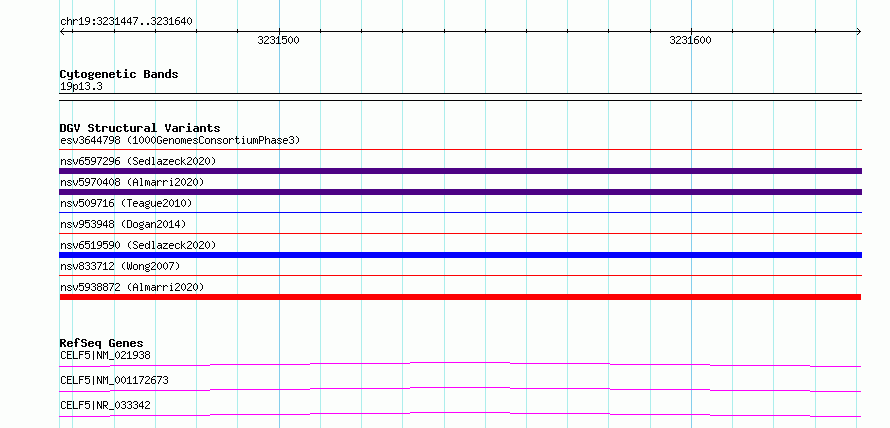The width and height of the screenshot is (890, 428).
Task: Click transcript CELF5|NM_021938 label
Action: [x=105, y=355]
